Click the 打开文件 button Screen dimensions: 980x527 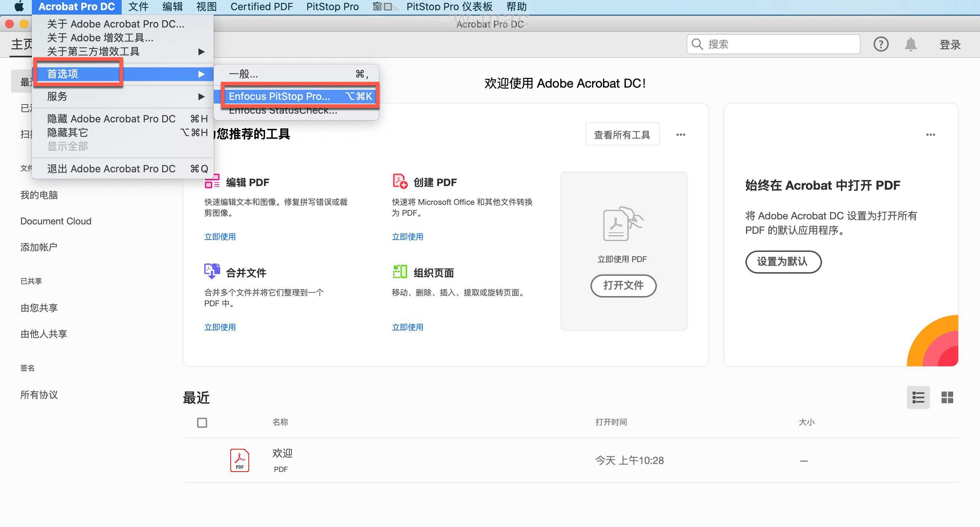[x=623, y=285]
